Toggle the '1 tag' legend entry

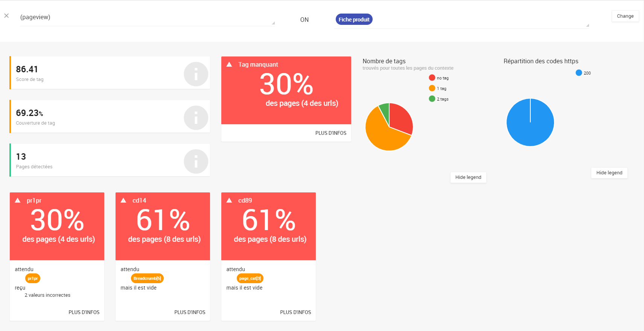(x=438, y=88)
